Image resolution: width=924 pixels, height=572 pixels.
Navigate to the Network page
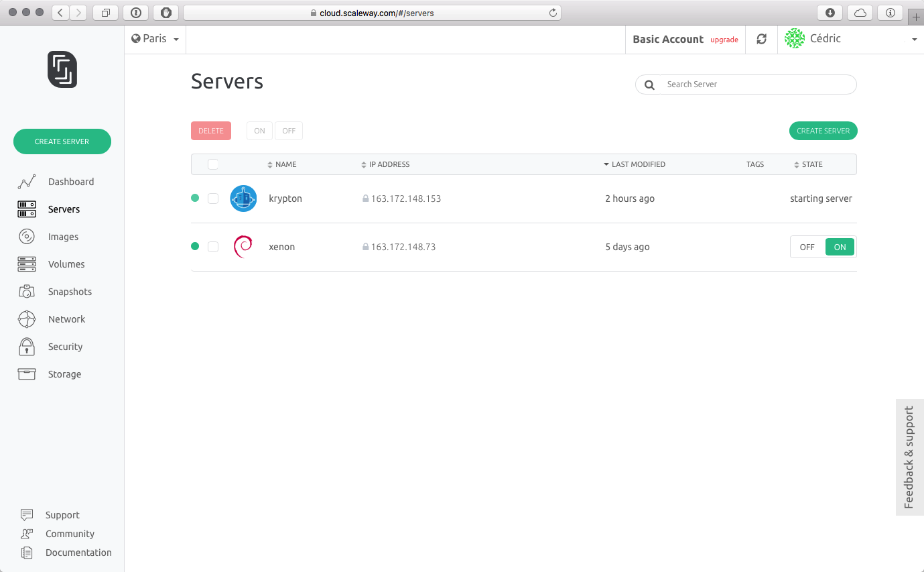pyautogui.click(x=66, y=319)
